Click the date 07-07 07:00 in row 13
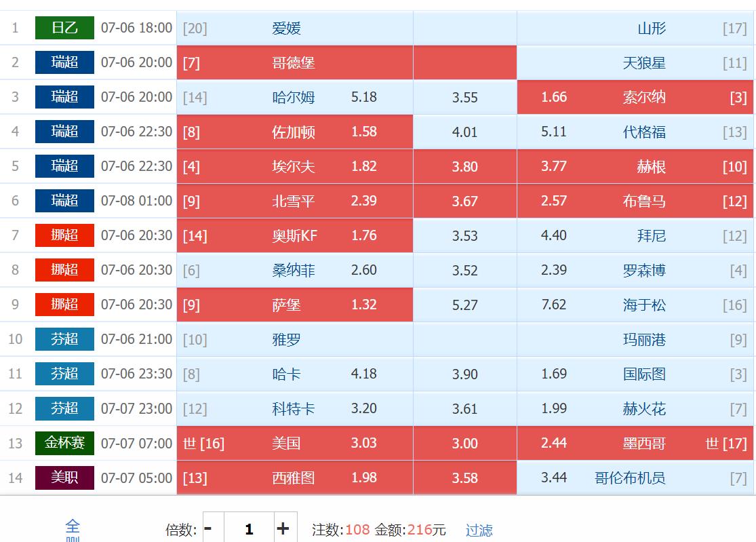Image resolution: width=756 pixels, height=542 pixels. point(136,443)
